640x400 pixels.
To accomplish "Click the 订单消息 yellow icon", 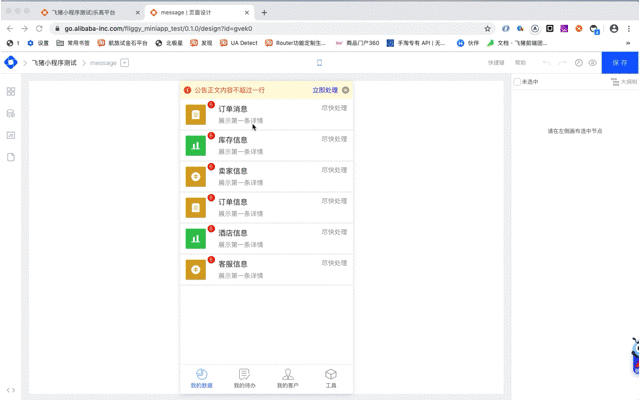I will coord(196,115).
